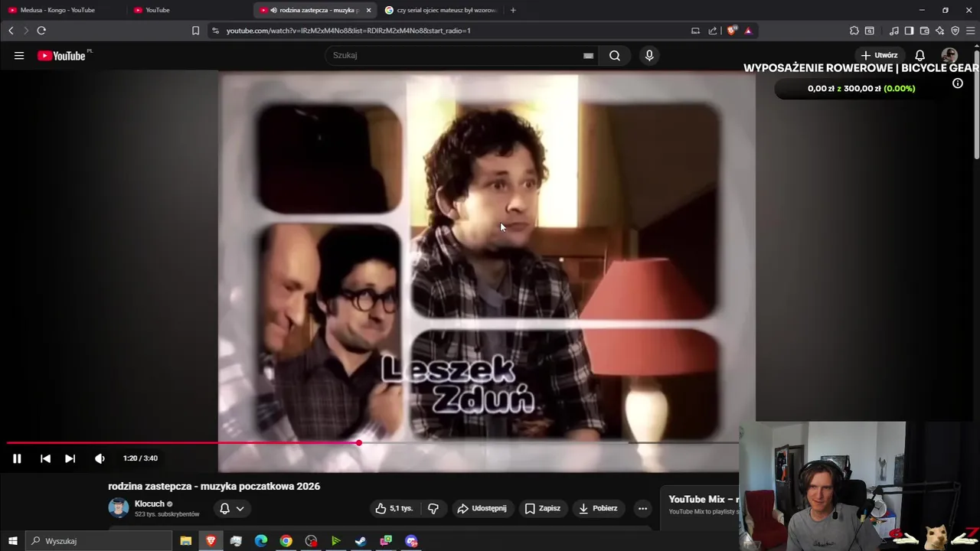Viewport: 980px width, 551px height.
Task: Open the Brave Wallet icon
Action: (924, 31)
